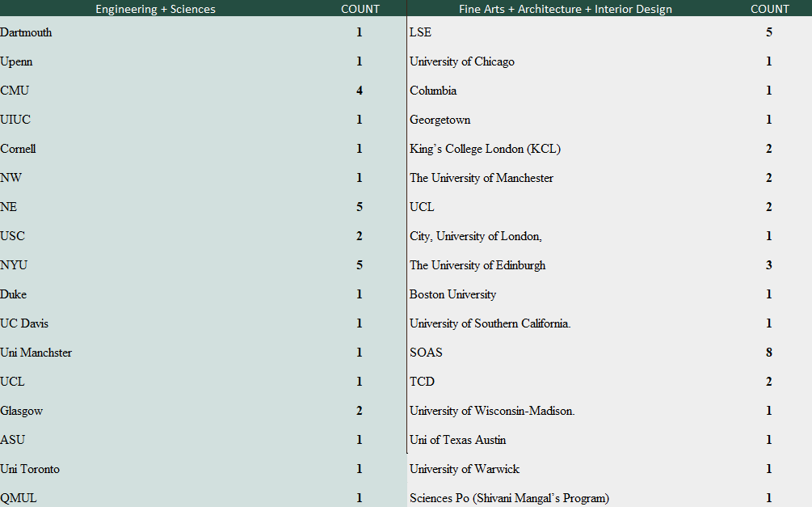Select the count value 1 in the University of Chicago row

[x=769, y=61]
